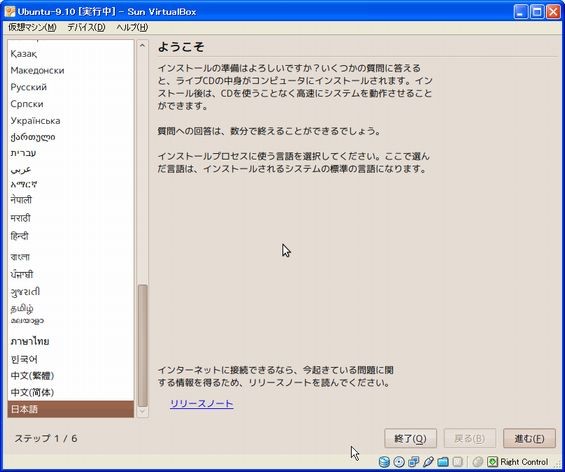Select 日本語 in the language list

71,409
